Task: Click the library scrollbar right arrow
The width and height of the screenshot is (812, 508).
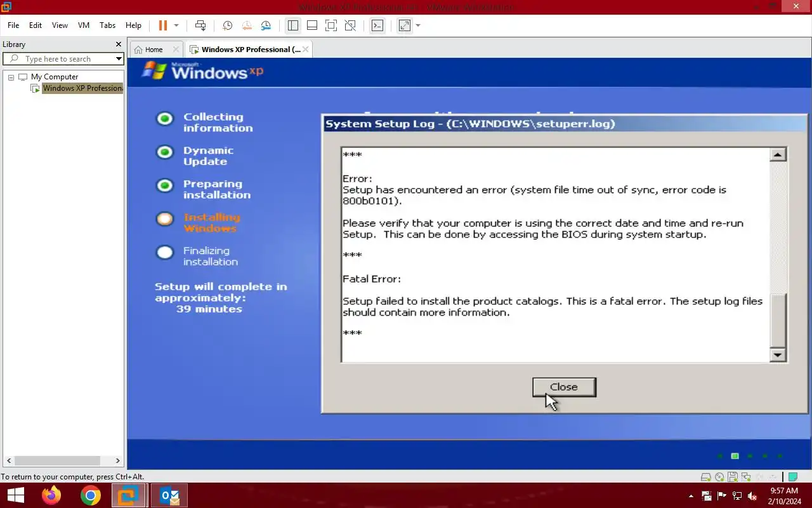Action: click(x=117, y=461)
